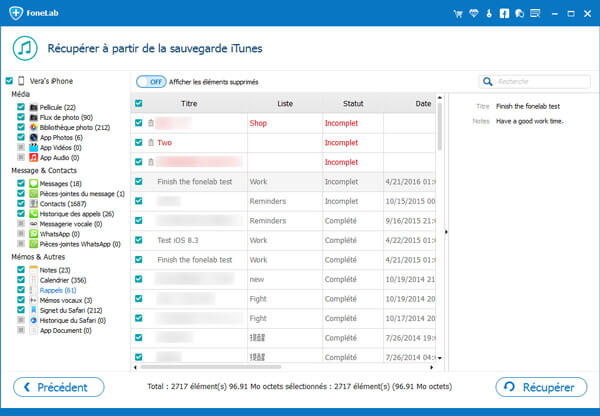Click the Pellicule camera roll icon
Viewport: 600px width, 416px height.
(x=34, y=107)
